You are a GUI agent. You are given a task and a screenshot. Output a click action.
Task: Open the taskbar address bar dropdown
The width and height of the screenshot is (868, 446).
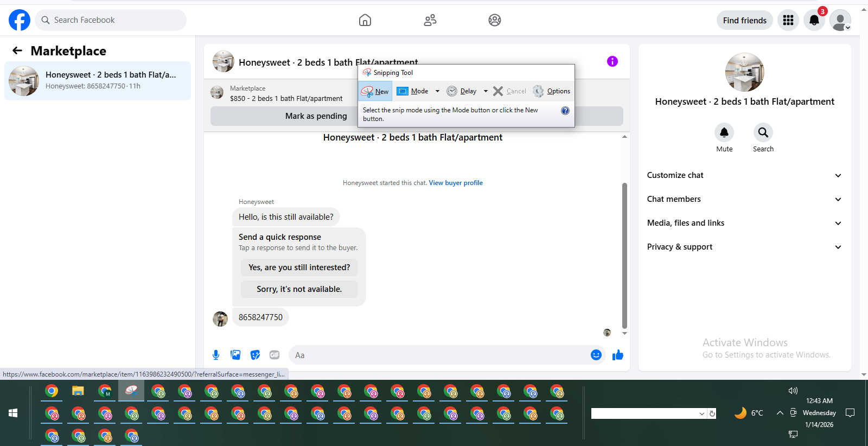pyautogui.click(x=702, y=413)
